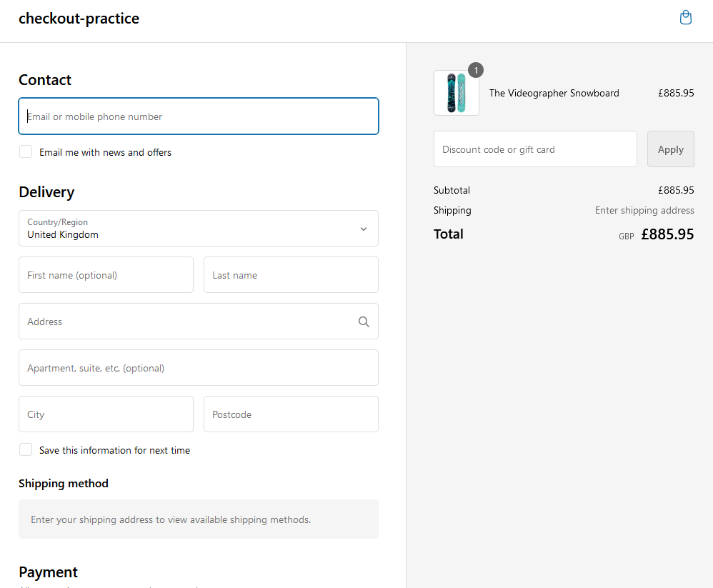Click the quantity badge on the snowboard

pyautogui.click(x=476, y=70)
